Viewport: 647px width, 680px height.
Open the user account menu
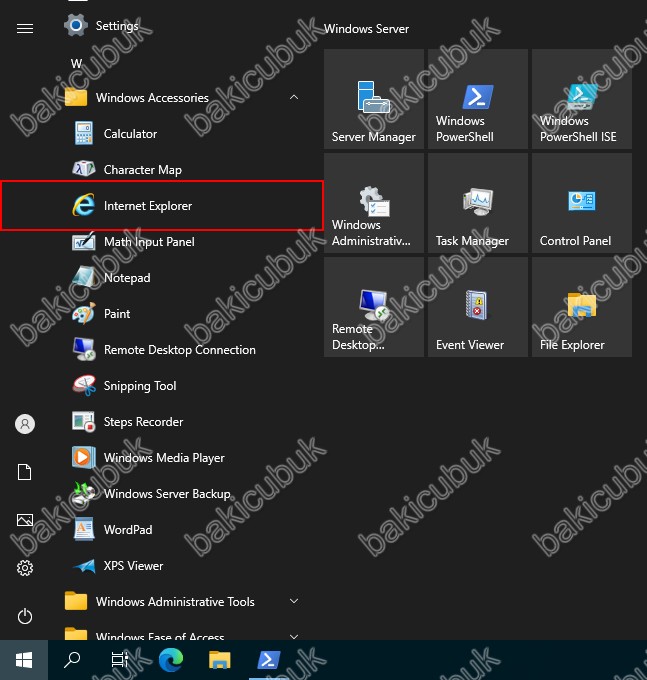point(25,424)
